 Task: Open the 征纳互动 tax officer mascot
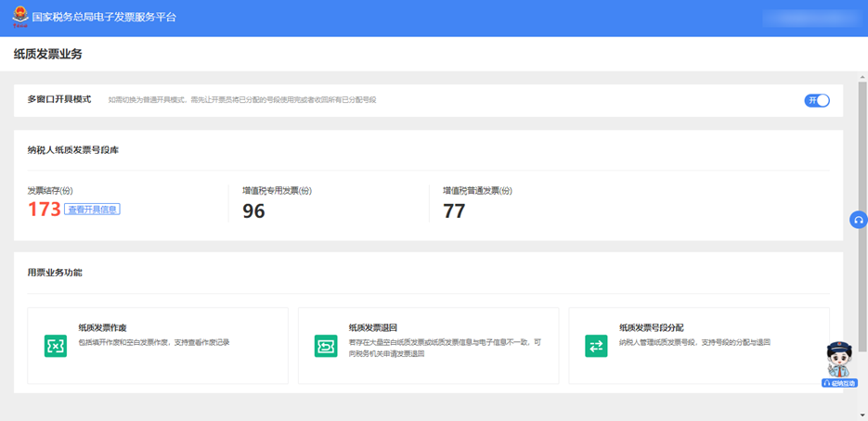click(840, 364)
